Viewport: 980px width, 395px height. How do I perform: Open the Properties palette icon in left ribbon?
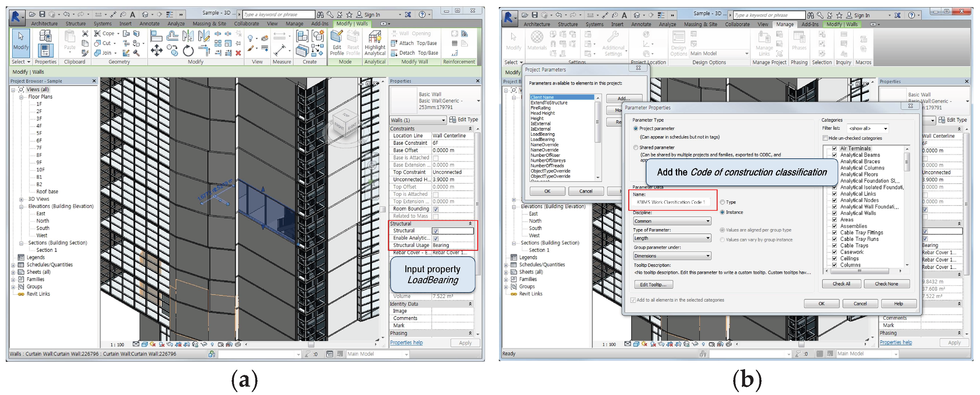45,50
